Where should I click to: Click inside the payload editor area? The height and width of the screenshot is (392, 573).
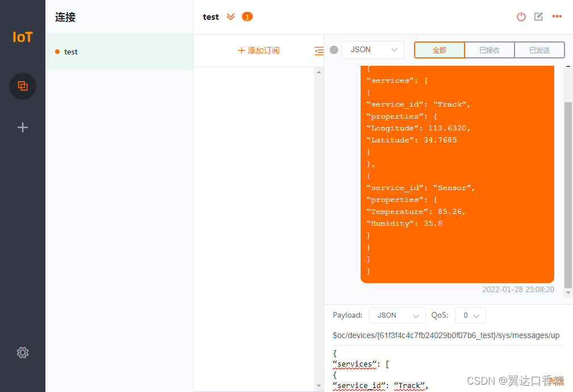tap(448, 369)
